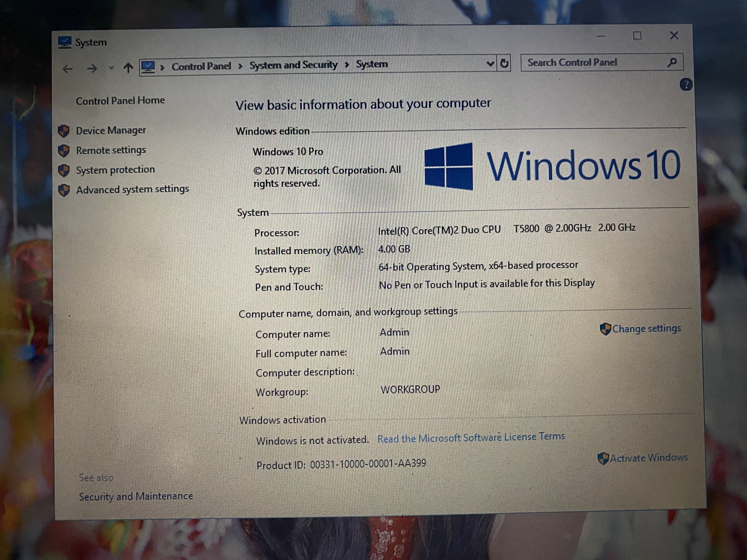The height and width of the screenshot is (560, 747).
Task: Read the Microsoft Software License Terms
Action: (471, 437)
